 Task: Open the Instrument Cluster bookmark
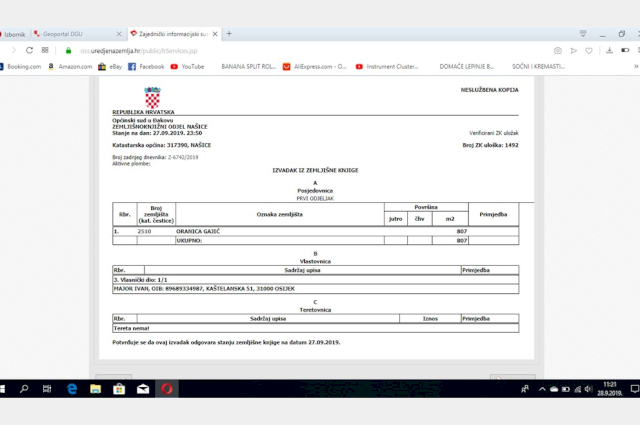(x=387, y=67)
